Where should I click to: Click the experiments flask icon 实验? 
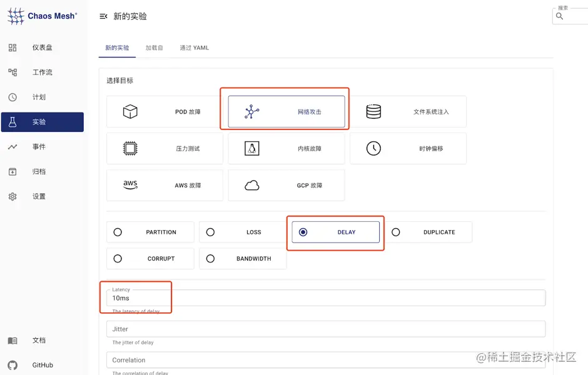[13, 122]
